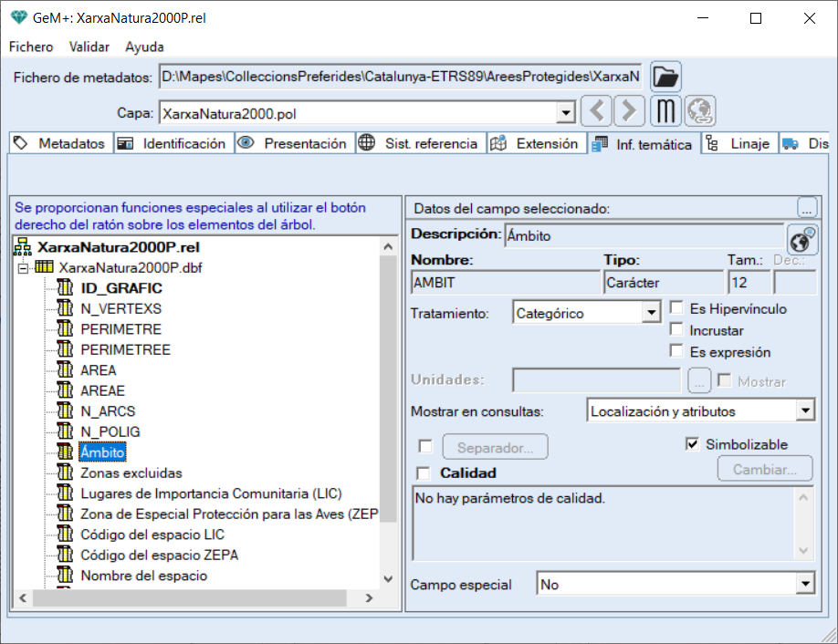This screenshot has height=644, width=838.
Task: Click the open folder icon for metadata file
Action: point(666,77)
